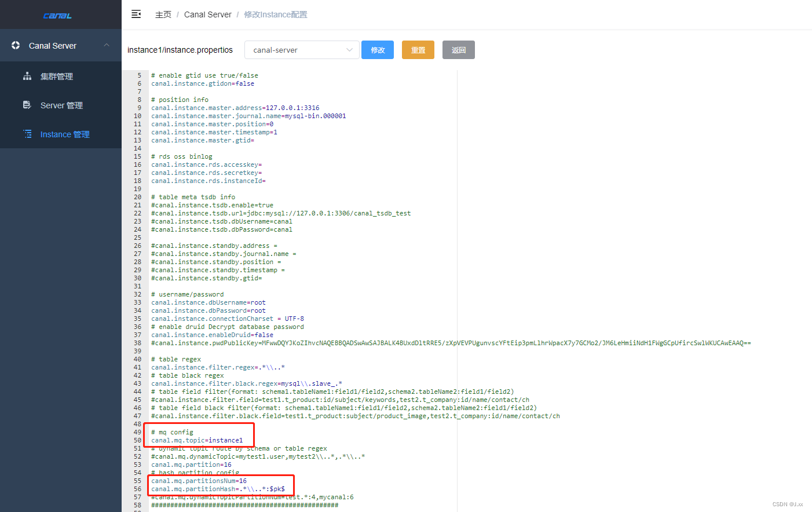812x512 pixels.
Task: Click line #canal.instance.filter.black.field
Action: [356, 416]
